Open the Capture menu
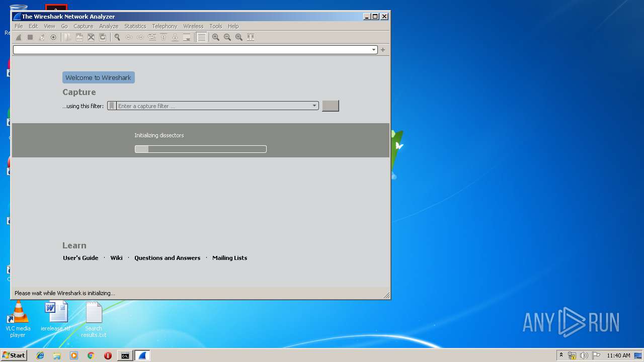Screen dimensions: 644x362 click(84, 26)
